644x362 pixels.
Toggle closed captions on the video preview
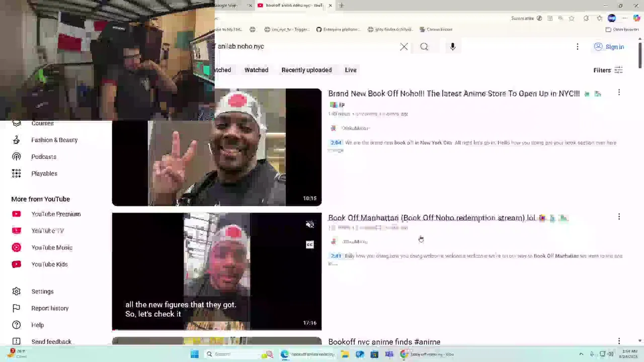pyautogui.click(x=310, y=245)
